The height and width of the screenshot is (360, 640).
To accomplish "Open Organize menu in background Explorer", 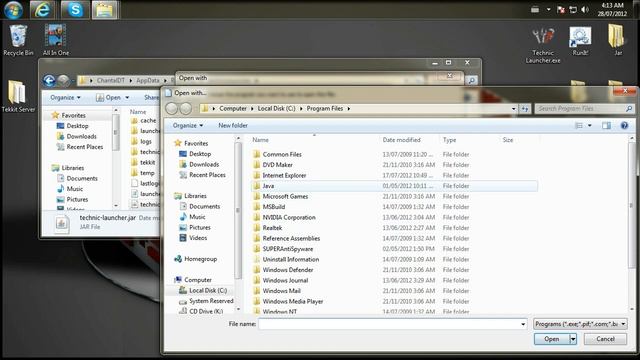I will click(x=65, y=98).
